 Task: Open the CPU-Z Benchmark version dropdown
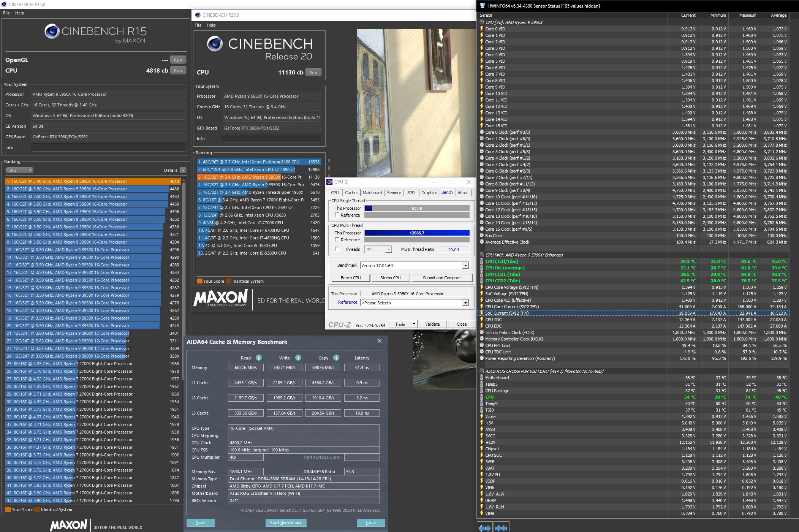tap(465, 266)
